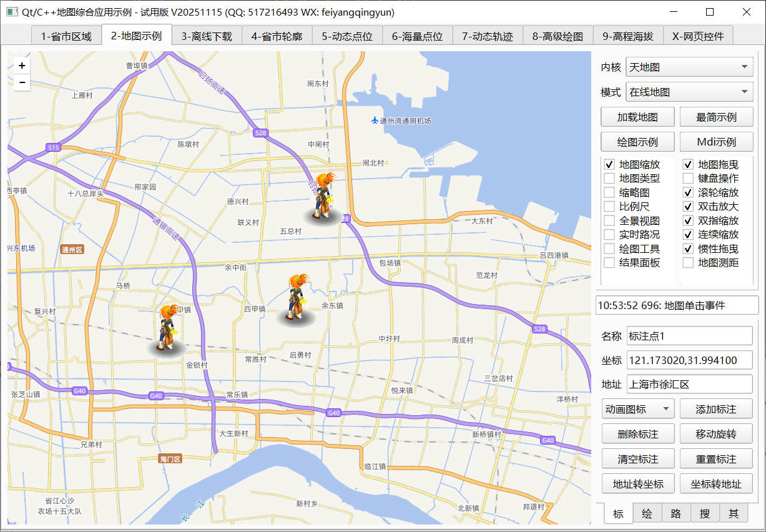The height and width of the screenshot is (532, 766).
Task: Click the 添加标注 button
Action: 716,410
